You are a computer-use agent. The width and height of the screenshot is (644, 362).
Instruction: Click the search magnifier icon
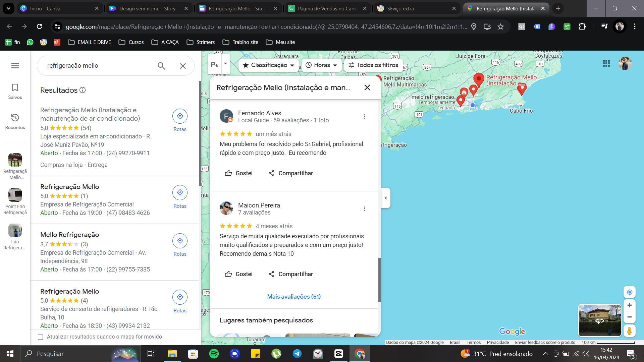(x=161, y=66)
